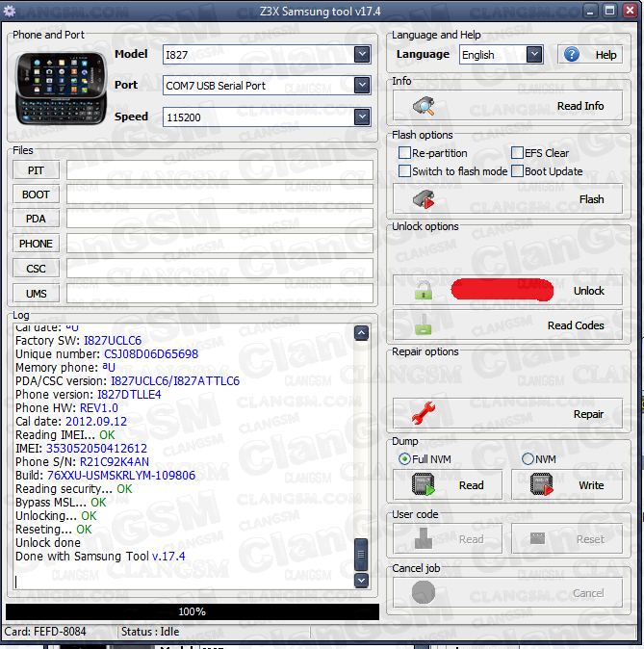This screenshot has height=649, width=644.
Task: Click the 100% progress bar
Action: (x=192, y=611)
